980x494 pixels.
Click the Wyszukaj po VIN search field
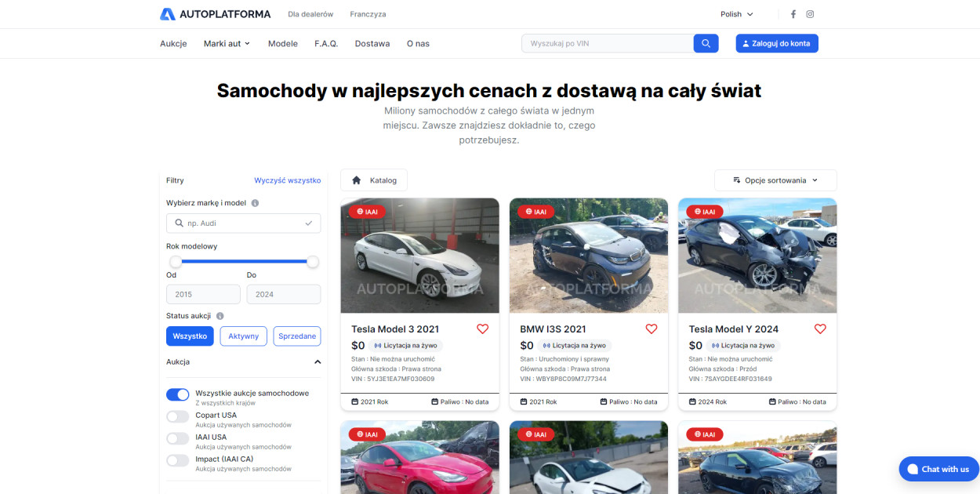(x=608, y=43)
